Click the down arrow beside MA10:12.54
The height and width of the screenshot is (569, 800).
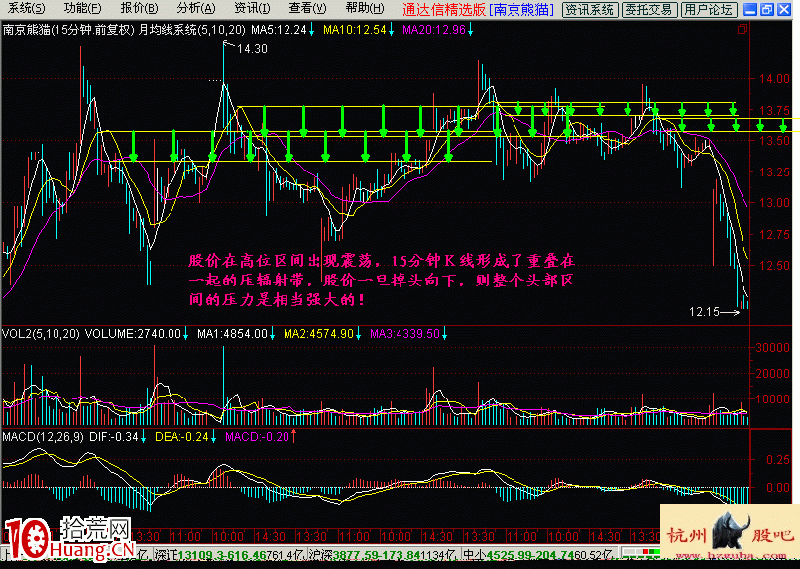(391, 31)
